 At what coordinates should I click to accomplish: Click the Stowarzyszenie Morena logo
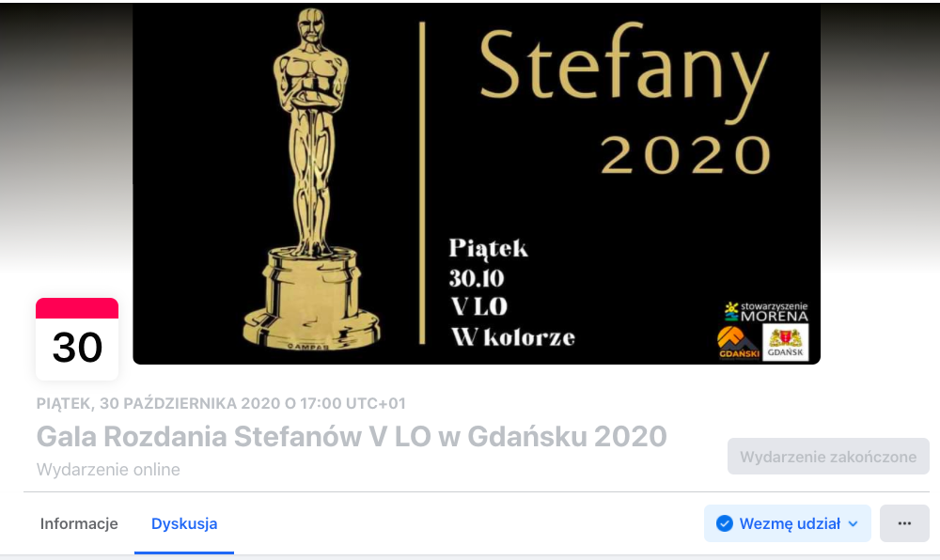[x=766, y=312]
